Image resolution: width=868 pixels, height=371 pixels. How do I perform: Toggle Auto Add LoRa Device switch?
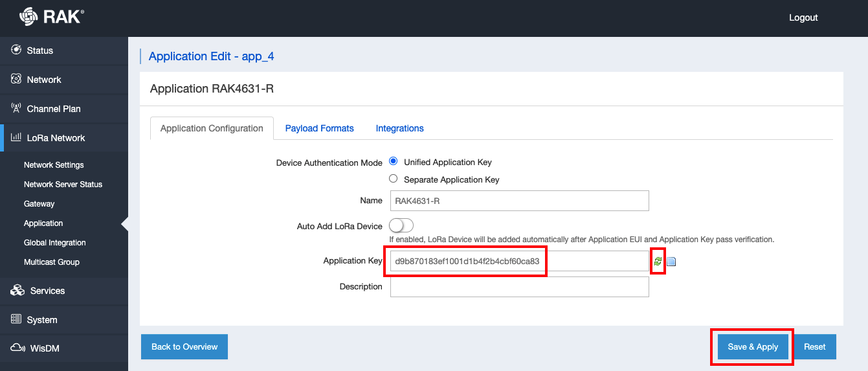(401, 226)
